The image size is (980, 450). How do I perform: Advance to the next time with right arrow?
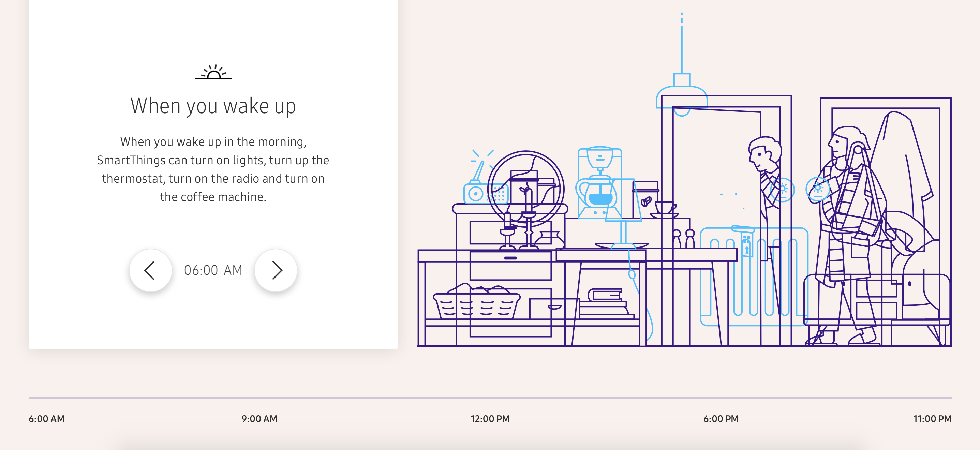[x=276, y=270]
